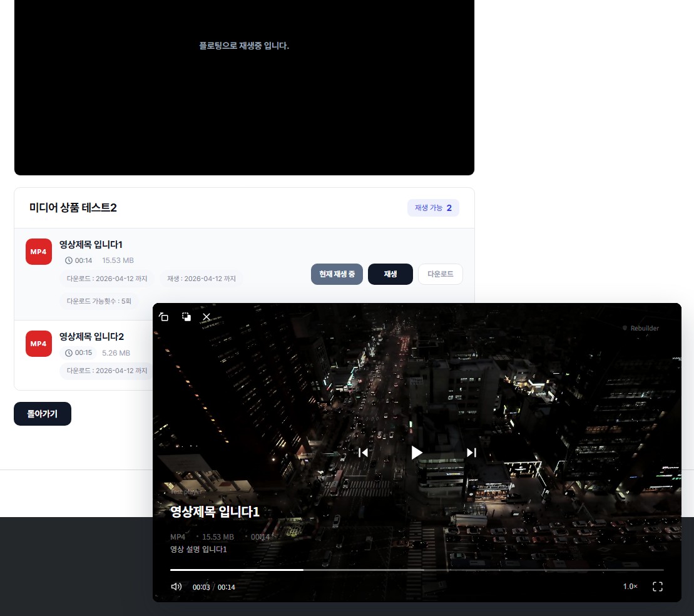This screenshot has height=616, width=694.
Task: Close the floating video player
Action: coord(207,317)
